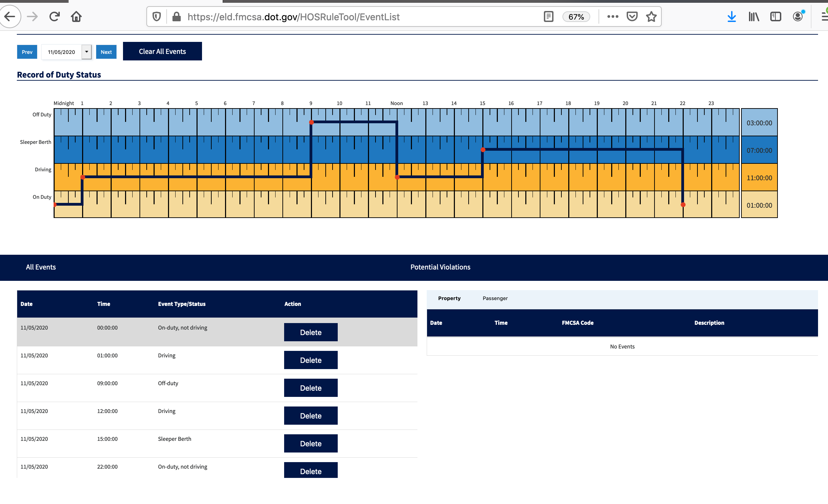This screenshot has height=504, width=828.
Task: Open the browser home page icon
Action: coord(76,16)
